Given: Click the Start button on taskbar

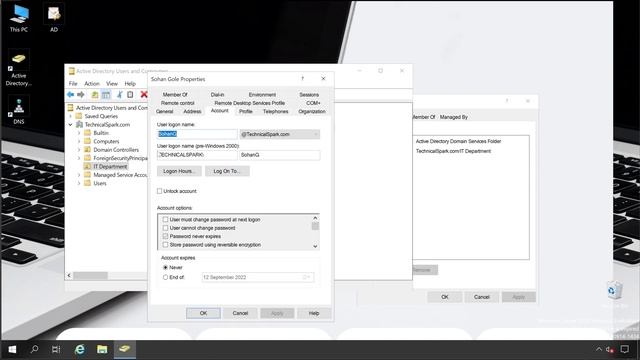Looking at the screenshot, I should click(12, 349).
